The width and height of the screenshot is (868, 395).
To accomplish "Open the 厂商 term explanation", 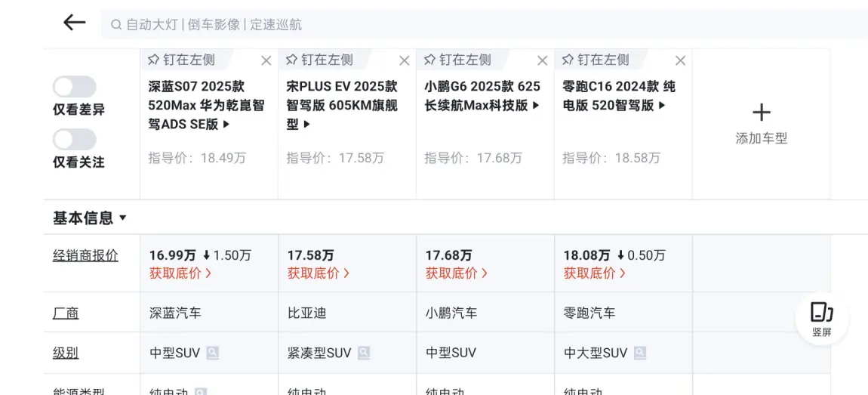I will pos(66,313).
